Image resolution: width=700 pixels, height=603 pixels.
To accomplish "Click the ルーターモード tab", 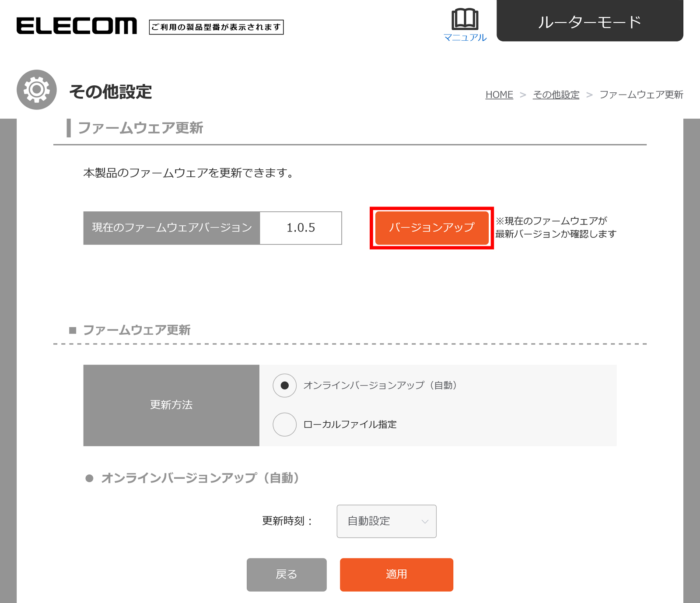I will (x=590, y=21).
